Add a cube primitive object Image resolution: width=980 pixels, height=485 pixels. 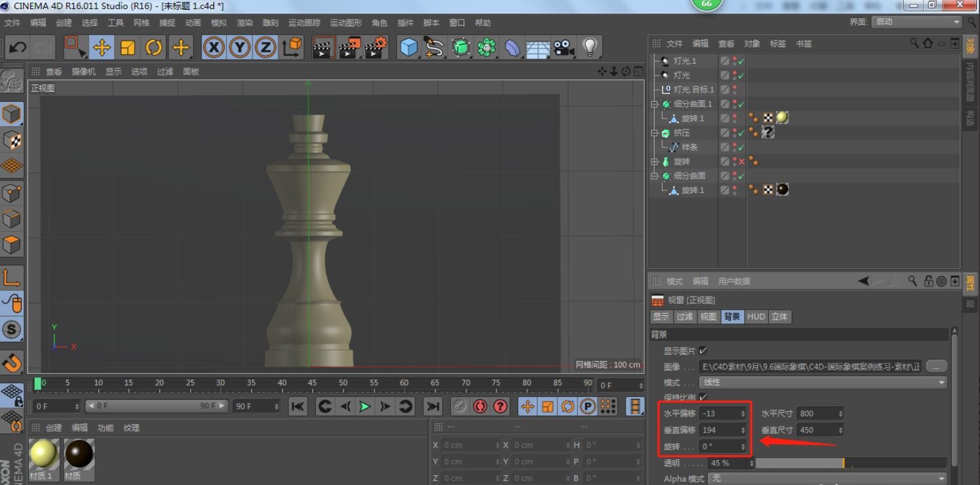(409, 47)
